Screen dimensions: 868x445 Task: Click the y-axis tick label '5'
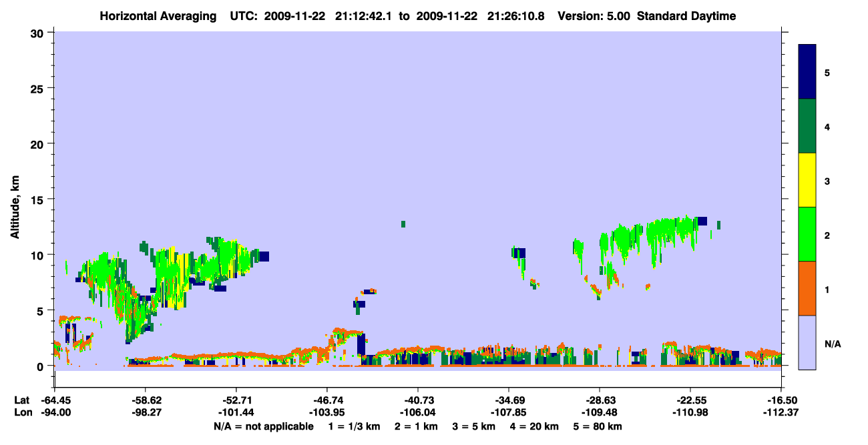[41, 310]
